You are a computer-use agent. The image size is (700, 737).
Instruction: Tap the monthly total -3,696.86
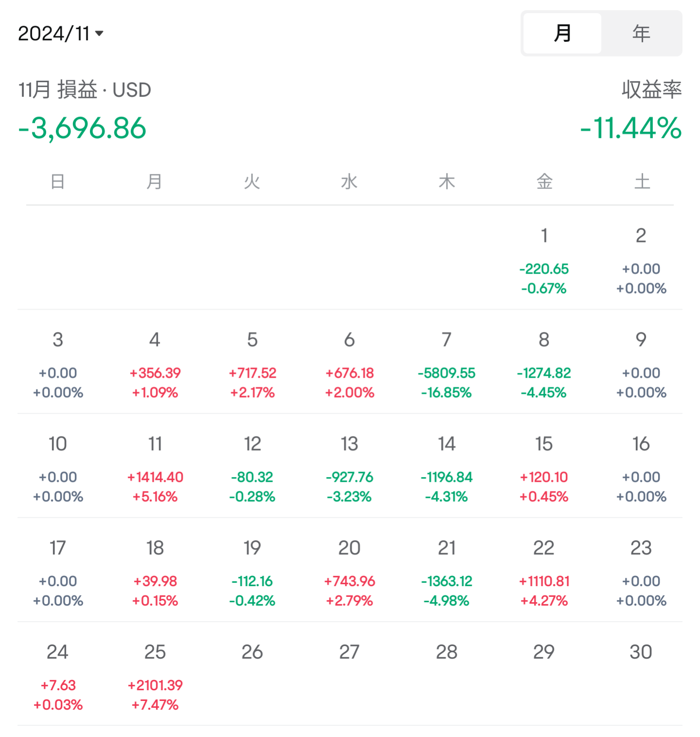[82, 128]
